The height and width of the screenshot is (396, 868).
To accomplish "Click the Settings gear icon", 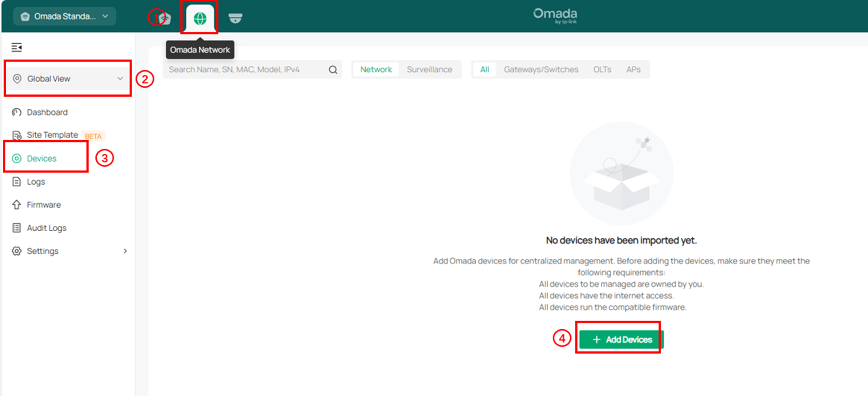I will pyautogui.click(x=17, y=251).
